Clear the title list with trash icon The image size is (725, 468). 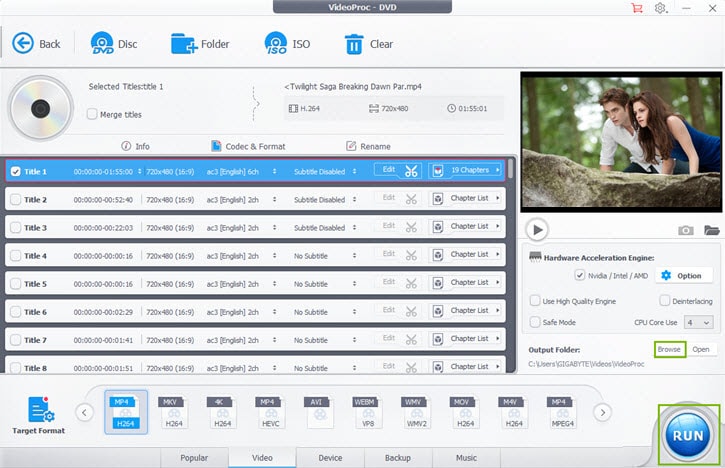(354, 44)
